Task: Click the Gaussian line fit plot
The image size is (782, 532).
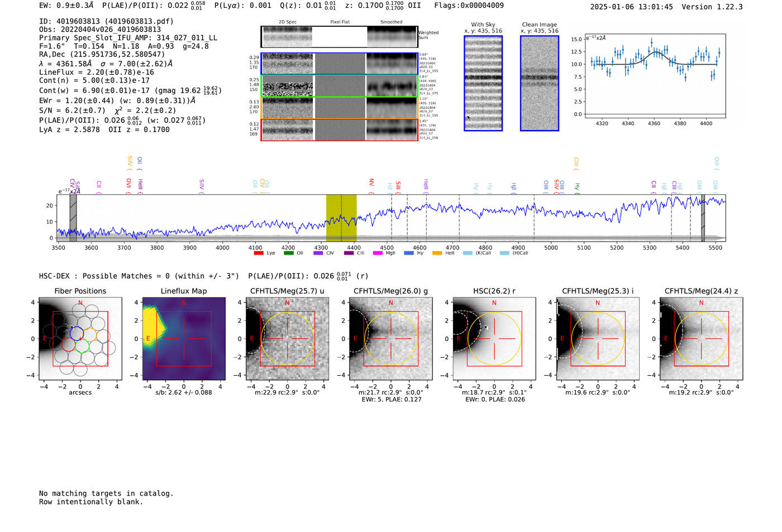Action: point(655,76)
